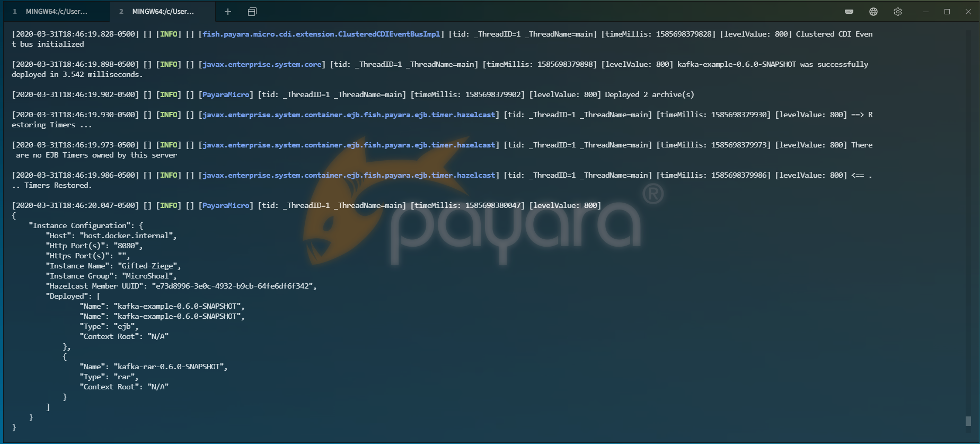This screenshot has height=444, width=980.
Task: Click the terminal scrollbar thumb at bottom
Action: coord(968,421)
